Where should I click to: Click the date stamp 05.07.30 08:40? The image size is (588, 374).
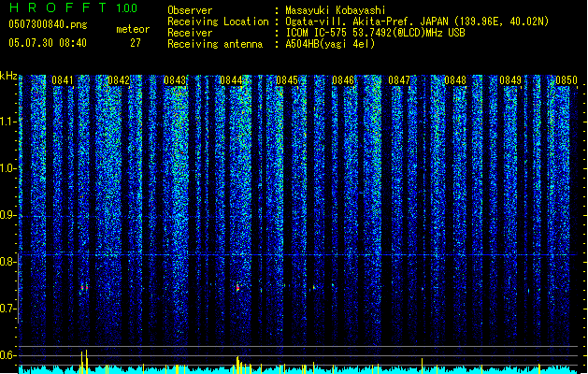click(48, 43)
